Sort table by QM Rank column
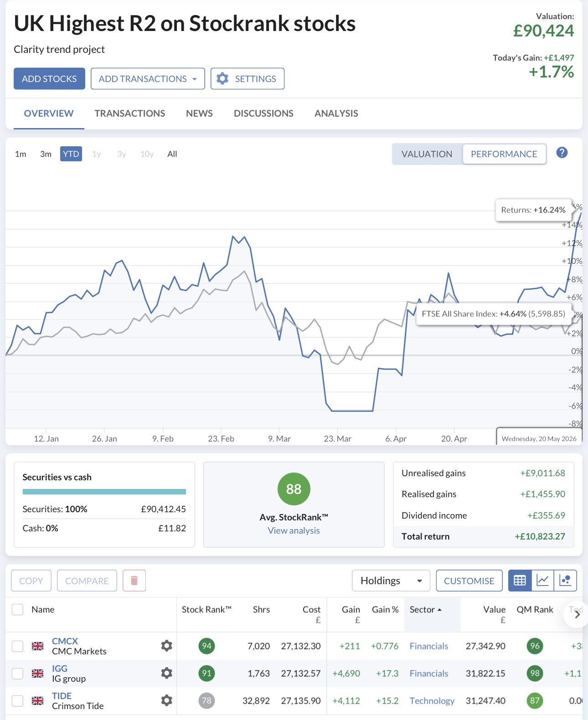This screenshot has width=588, height=720. click(535, 610)
